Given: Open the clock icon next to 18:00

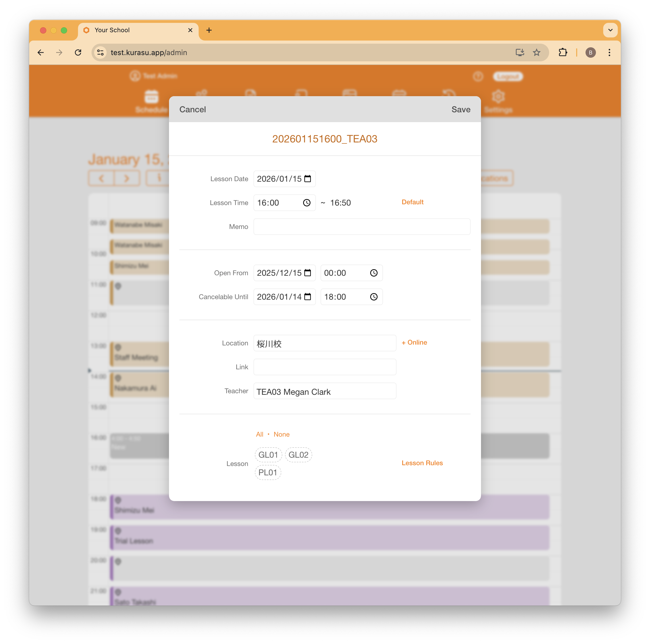Looking at the screenshot, I should point(373,297).
